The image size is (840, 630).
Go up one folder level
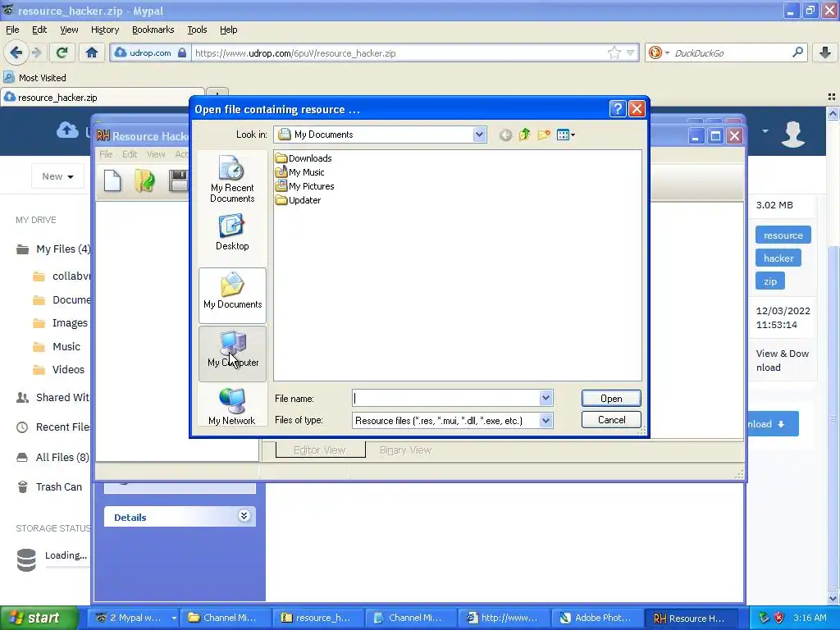click(524, 135)
